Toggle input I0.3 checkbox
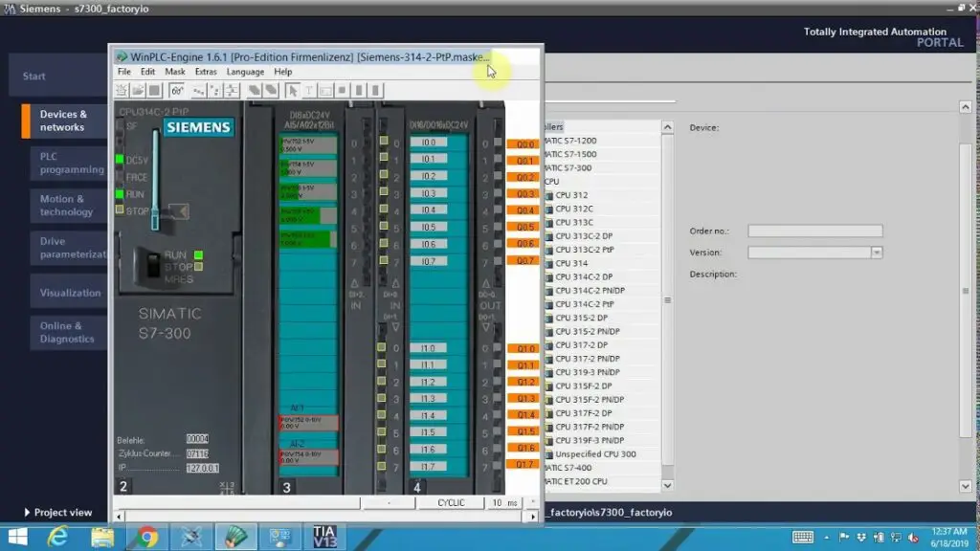This screenshot has height=551, width=980. point(384,192)
